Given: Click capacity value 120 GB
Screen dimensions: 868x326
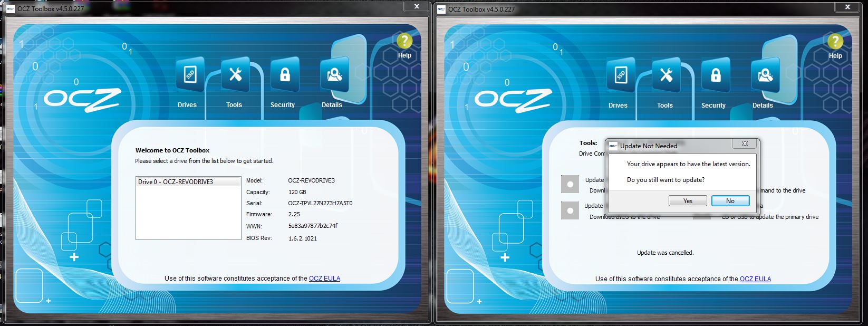Looking at the screenshot, I should [x=297, y=192].
